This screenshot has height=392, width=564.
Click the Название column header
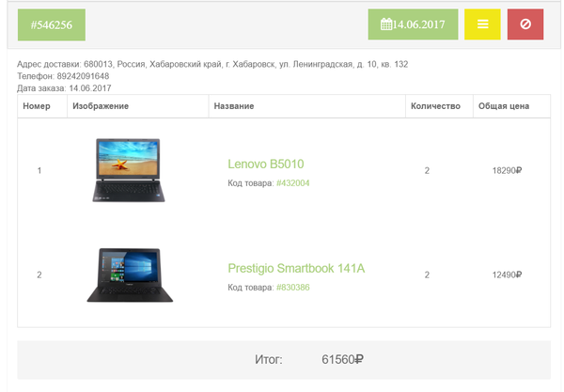(x=234, y=106)
